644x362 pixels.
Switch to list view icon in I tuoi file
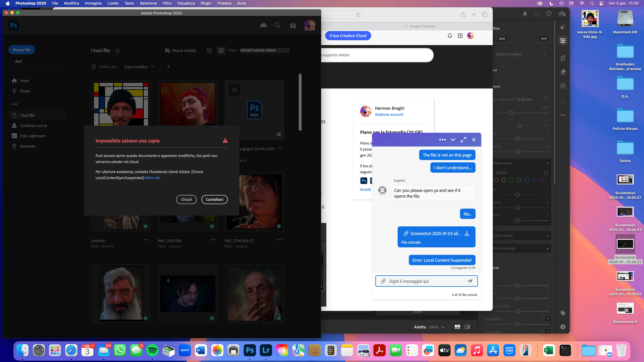(x=209, y=51)
